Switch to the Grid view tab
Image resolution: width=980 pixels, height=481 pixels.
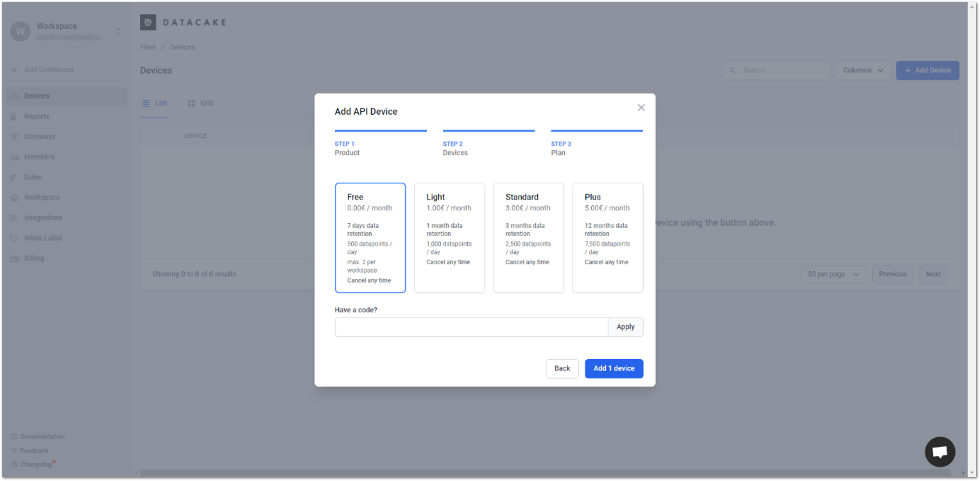200,103
